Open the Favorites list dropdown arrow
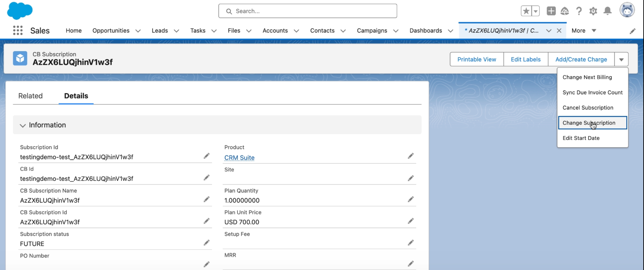The width and height of the screenshot is (644, 270). click(536, 11)
